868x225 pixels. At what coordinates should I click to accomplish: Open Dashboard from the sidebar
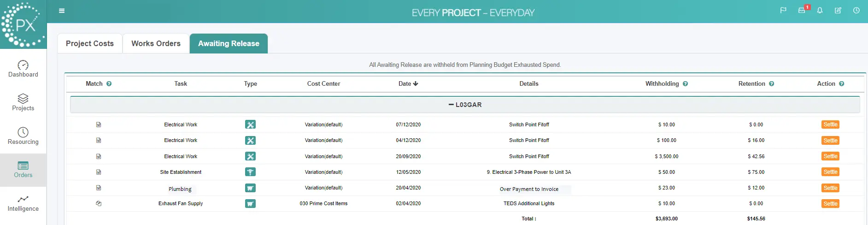pyautogui.click(x=23, y=69)
